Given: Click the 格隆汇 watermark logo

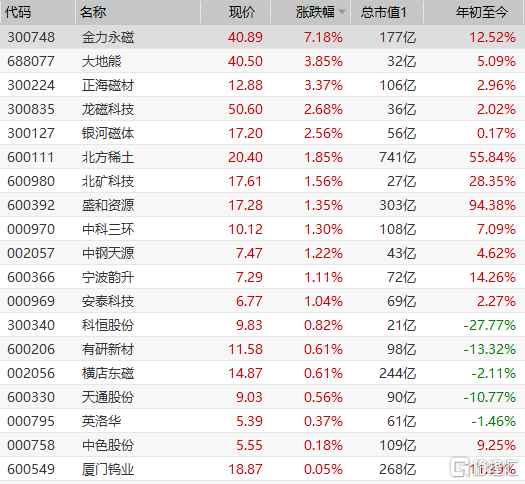Looking at the screenshot, I should point(484,467).
